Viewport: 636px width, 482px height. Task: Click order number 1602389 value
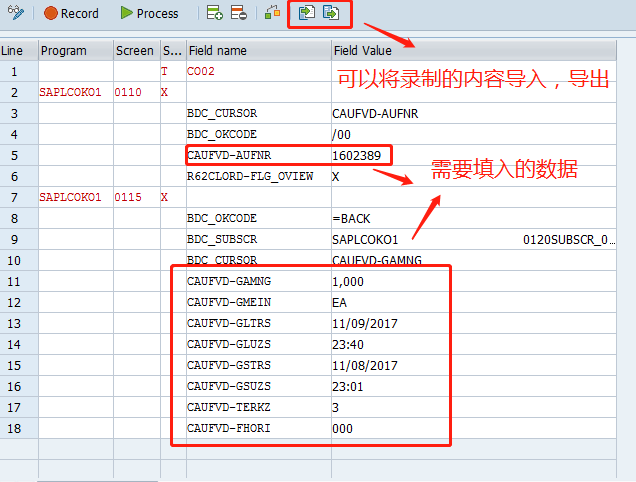coord(357,155)
